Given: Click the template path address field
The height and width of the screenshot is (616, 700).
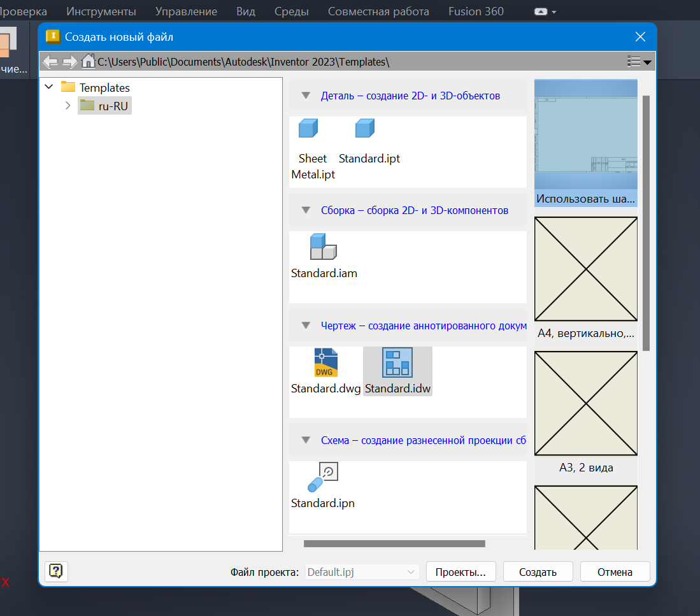Looking at the screenshot, I should 243,62.
